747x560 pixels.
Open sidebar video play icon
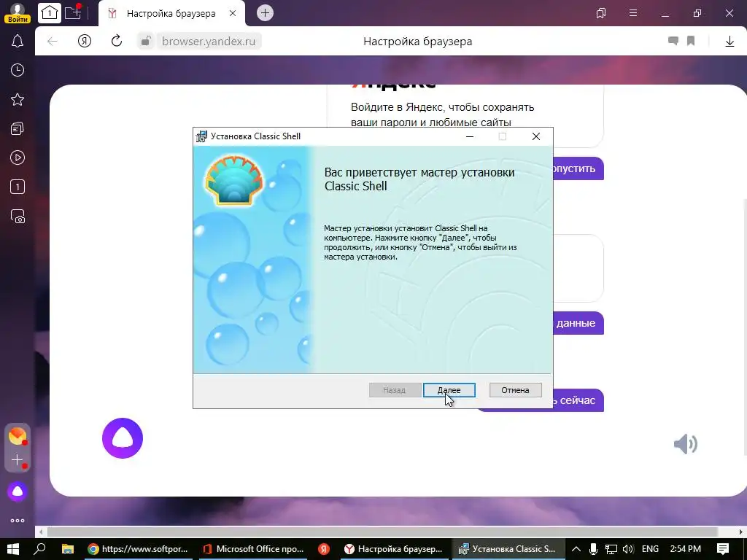click(x=18, y=157)
